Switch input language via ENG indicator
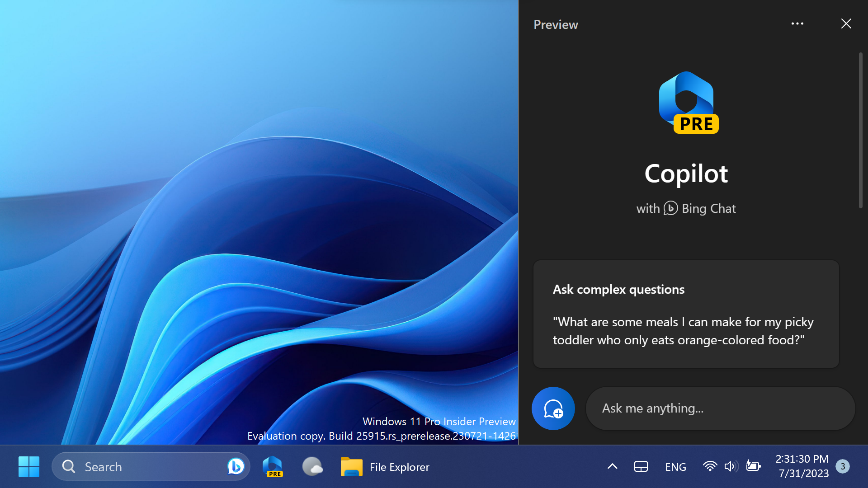Image resolution: width=868 pixels, height=488 pixels. [675, 467]
